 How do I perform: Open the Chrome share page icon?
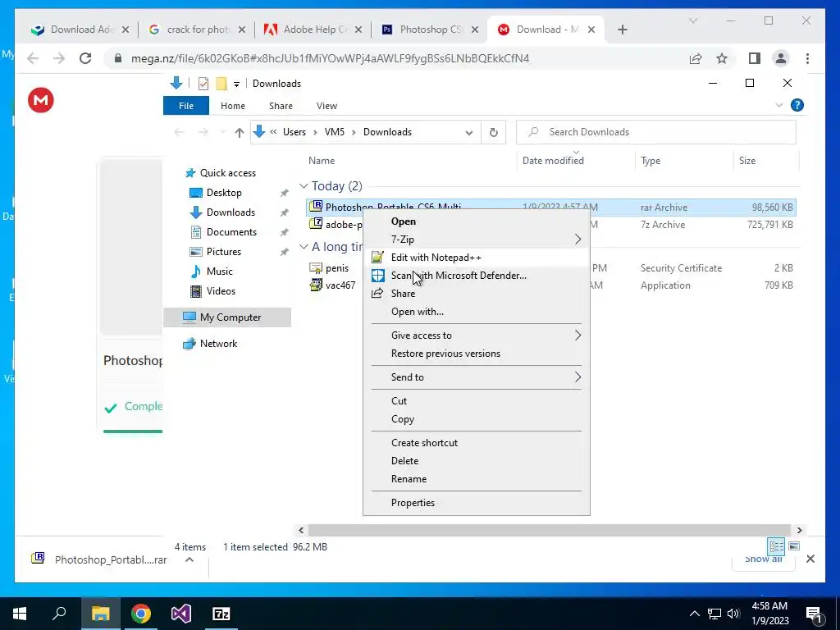tap(696, 58)
